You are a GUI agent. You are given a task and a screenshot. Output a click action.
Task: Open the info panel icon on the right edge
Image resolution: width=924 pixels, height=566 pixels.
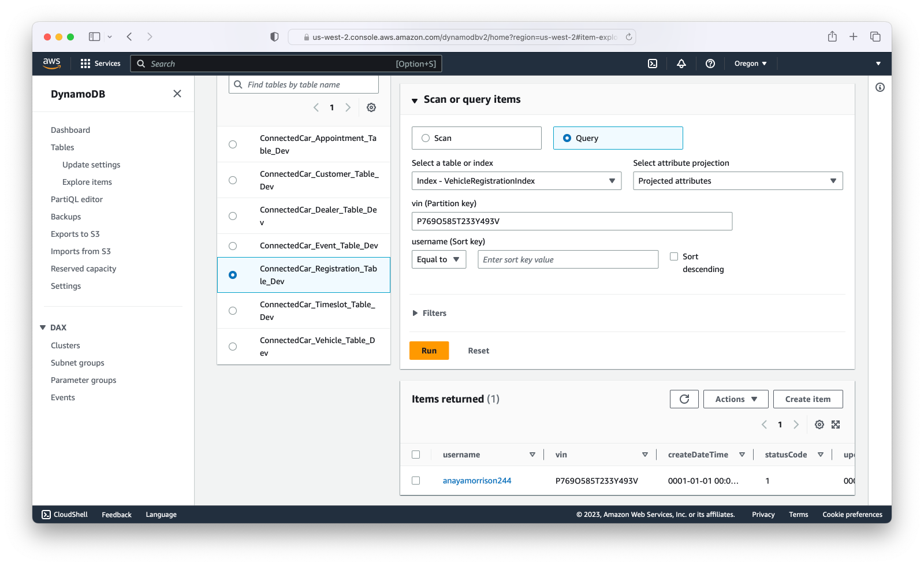tap(880, 87)
